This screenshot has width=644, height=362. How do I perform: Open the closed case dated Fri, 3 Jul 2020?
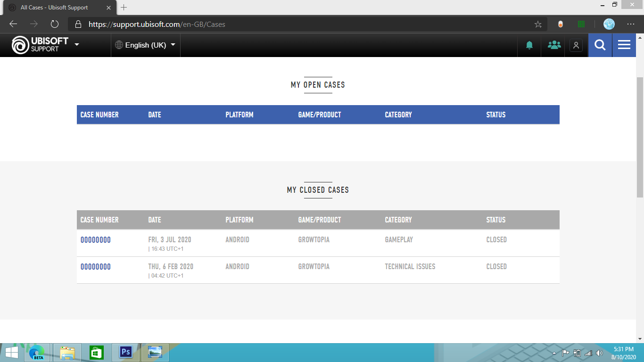(x=96, y=240)
